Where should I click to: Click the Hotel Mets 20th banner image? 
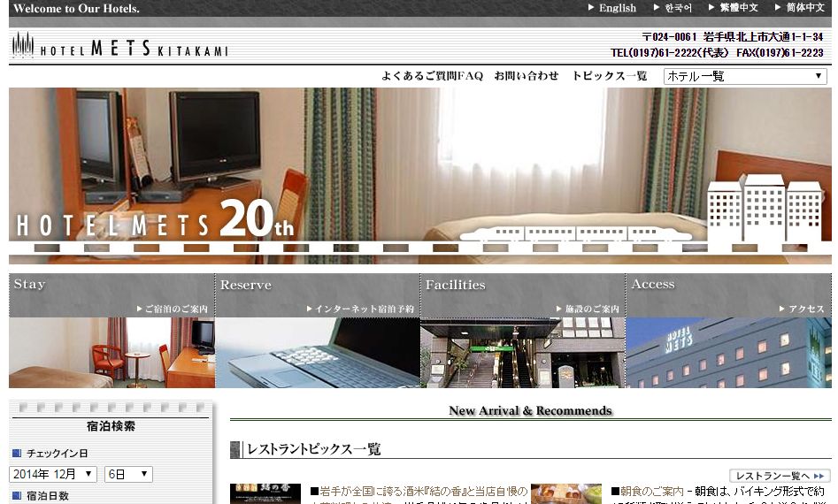point(420,176)
